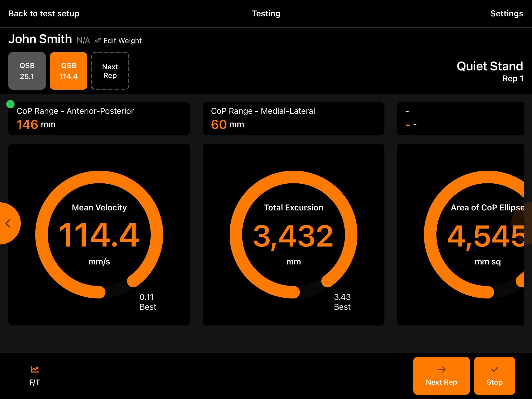532x399 pixels.
Task: Click the John Smith athlete name
Action: pos(40,39)
